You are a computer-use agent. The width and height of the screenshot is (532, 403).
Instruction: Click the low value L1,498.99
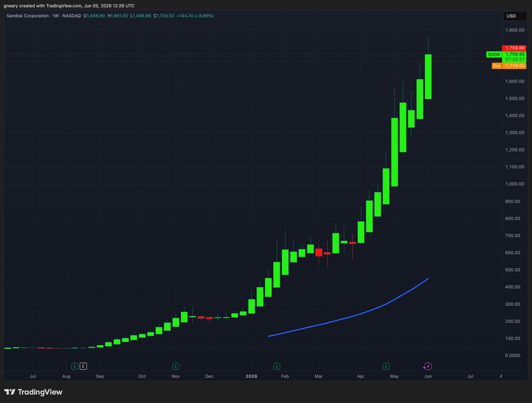141,15
